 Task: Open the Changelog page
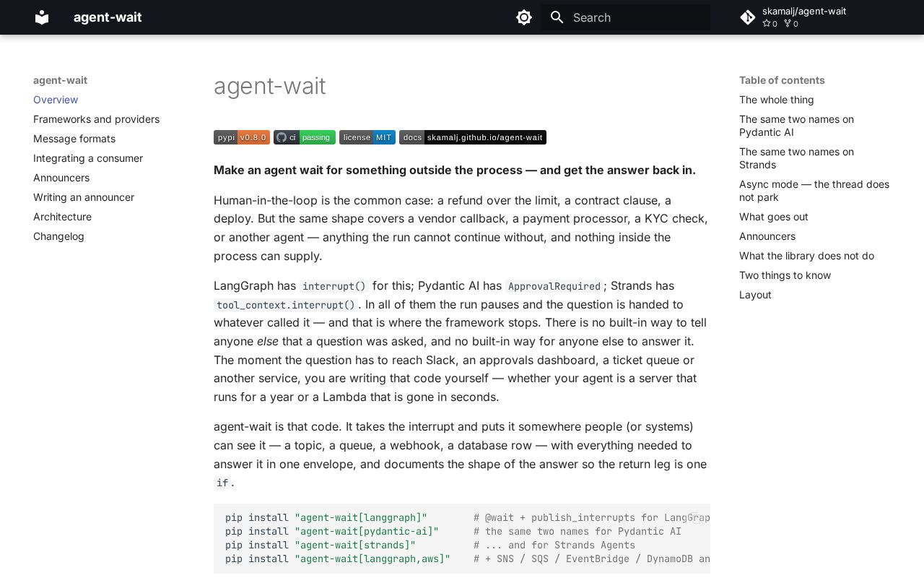click(x=58, y=236)
